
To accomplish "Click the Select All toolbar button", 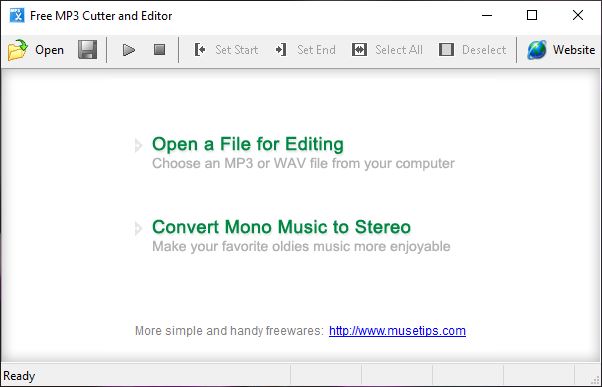I will coord(387,50).
